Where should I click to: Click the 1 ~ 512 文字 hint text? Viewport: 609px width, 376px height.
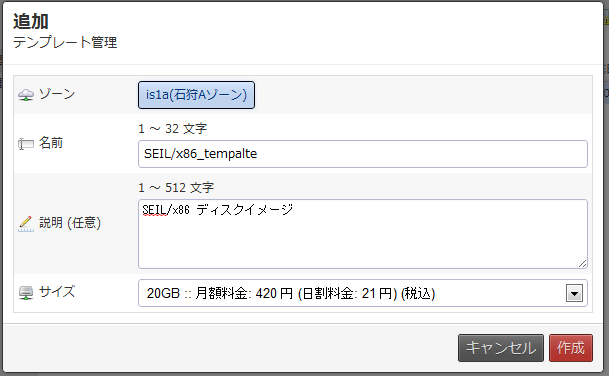click(176, 188)
